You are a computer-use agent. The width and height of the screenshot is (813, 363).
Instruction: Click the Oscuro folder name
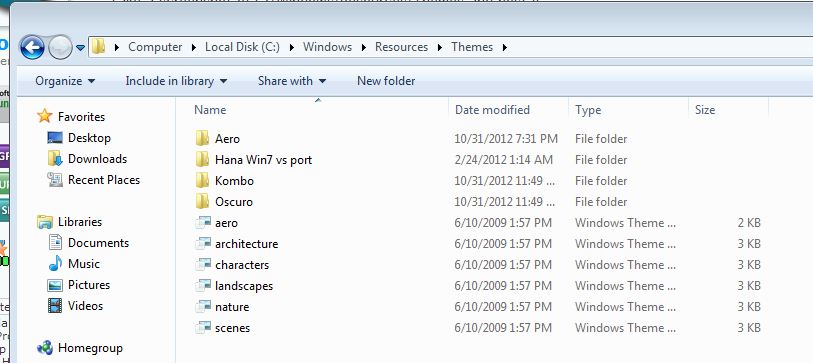234,202
